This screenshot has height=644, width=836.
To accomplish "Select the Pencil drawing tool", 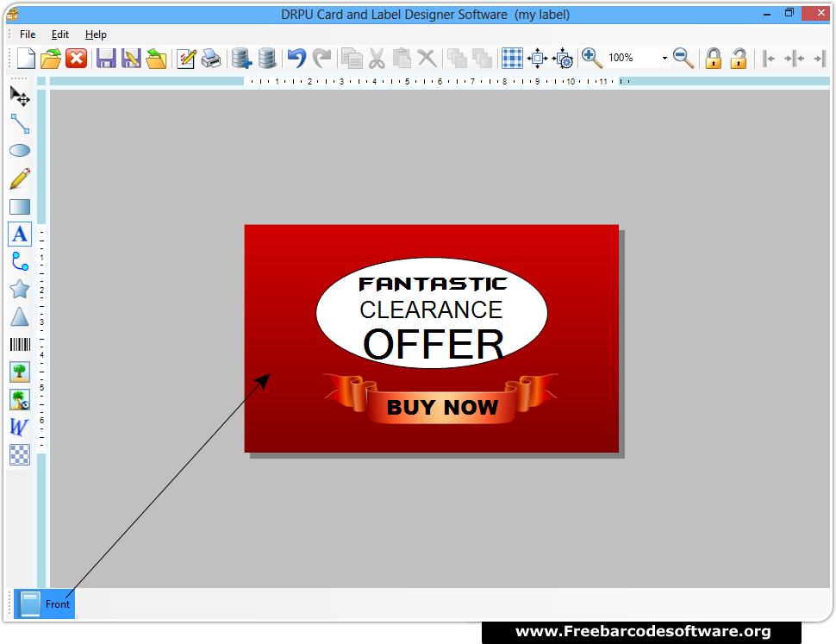I will pos(20,178).
